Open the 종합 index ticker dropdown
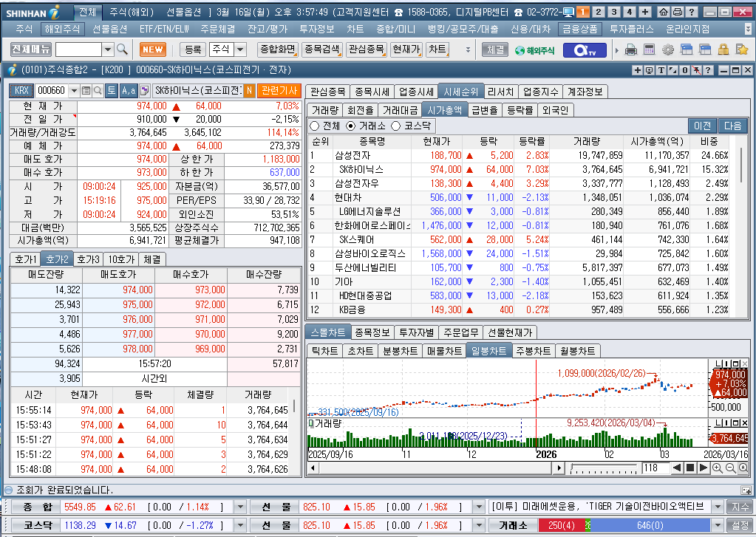The width and height of the screenshot is (756, 537). coord(240,507)
